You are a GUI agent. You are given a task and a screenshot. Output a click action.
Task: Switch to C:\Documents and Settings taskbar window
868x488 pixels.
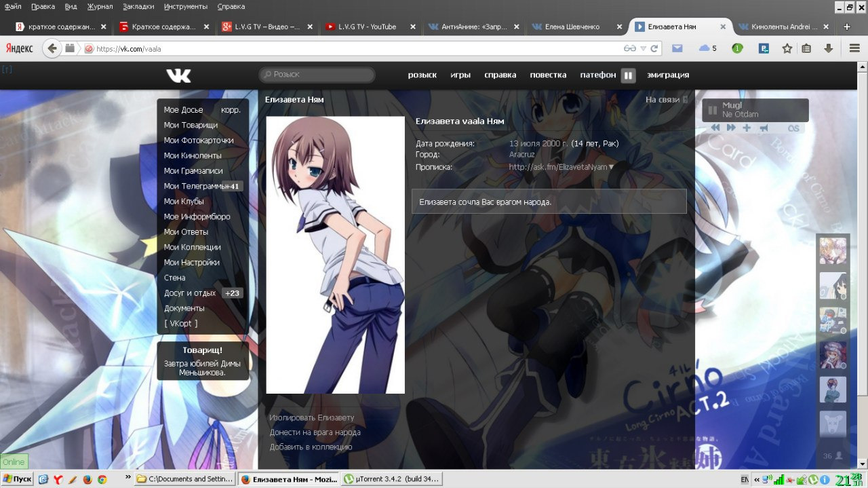tap(185, 479)
